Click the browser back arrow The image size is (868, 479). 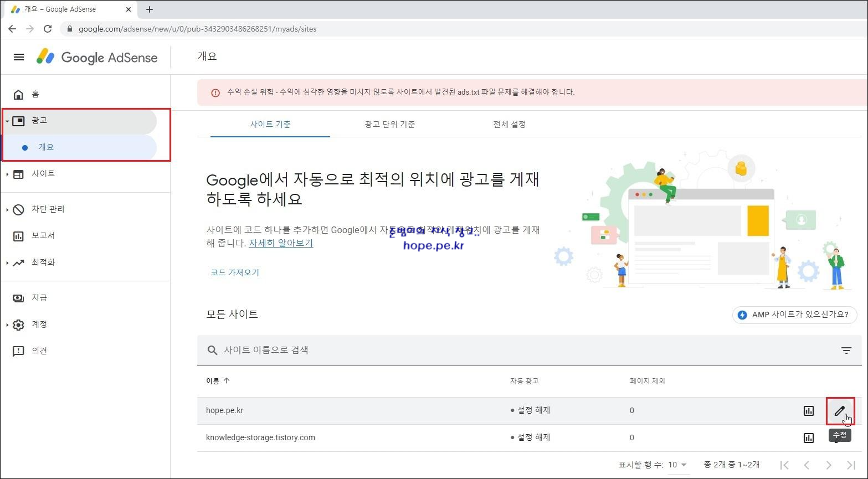(12, 29)
